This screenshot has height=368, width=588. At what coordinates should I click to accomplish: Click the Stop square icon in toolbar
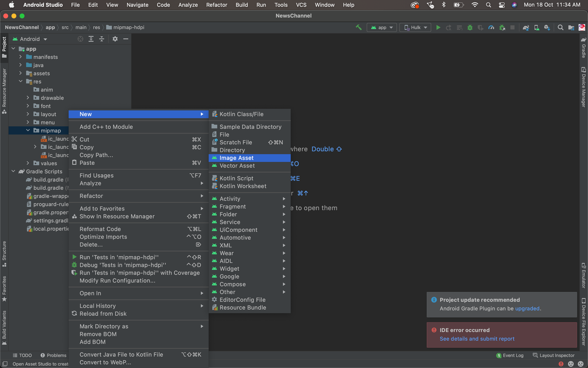point(512,27)
